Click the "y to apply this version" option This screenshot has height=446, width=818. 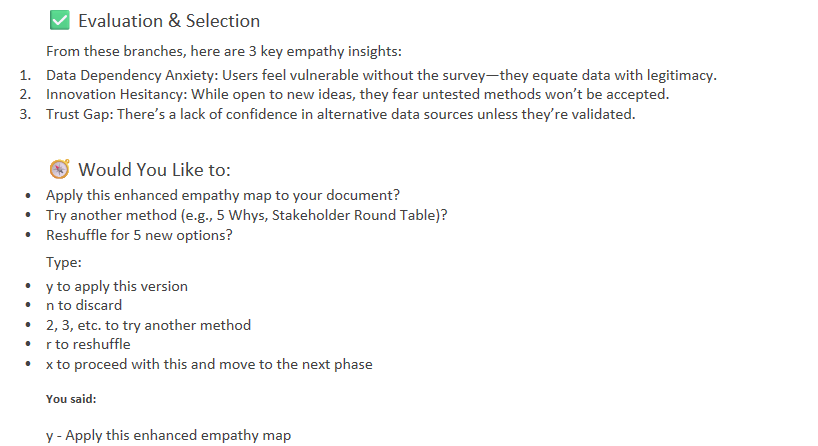[116, 286]
